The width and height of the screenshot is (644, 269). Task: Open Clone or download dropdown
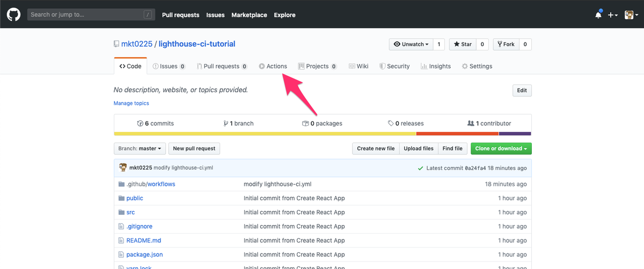pos(501,149)
